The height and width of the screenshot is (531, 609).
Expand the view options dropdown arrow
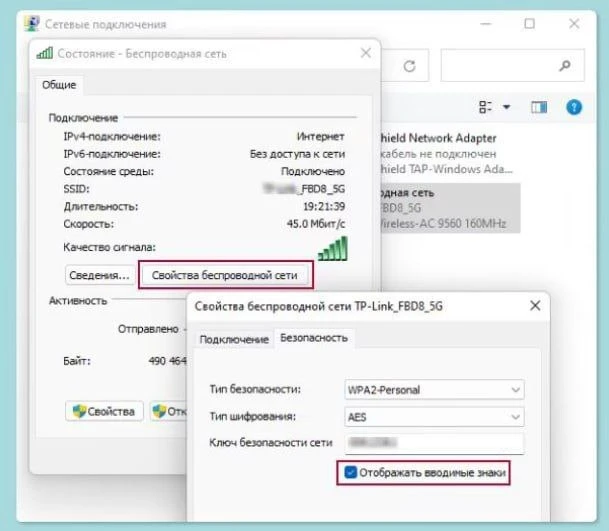click(x=506, y=107)
